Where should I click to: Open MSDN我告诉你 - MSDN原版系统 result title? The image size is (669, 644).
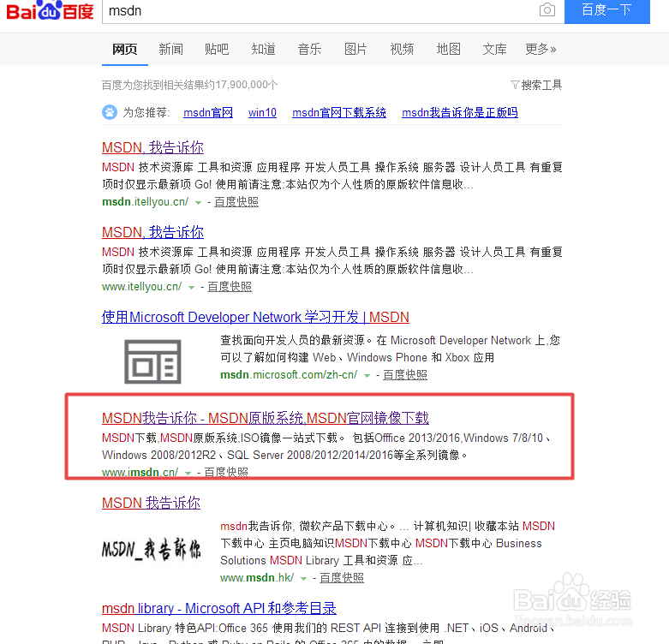pos(266,418)
